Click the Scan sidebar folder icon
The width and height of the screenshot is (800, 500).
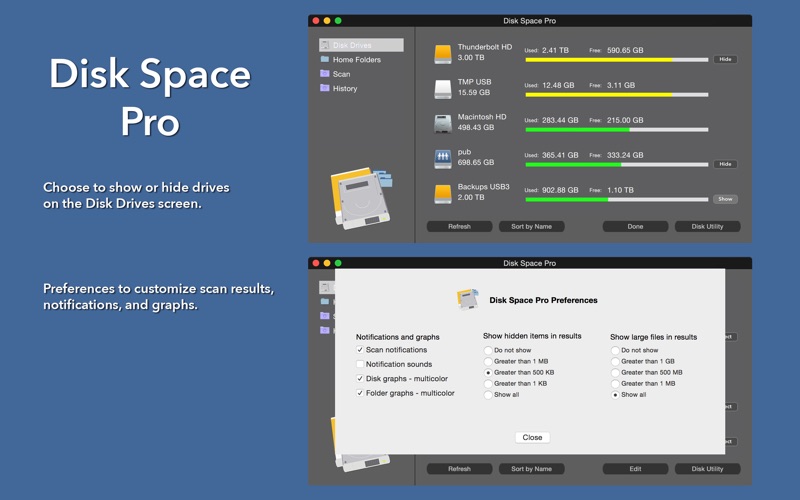pyautogui.click(x=325, y=74)
